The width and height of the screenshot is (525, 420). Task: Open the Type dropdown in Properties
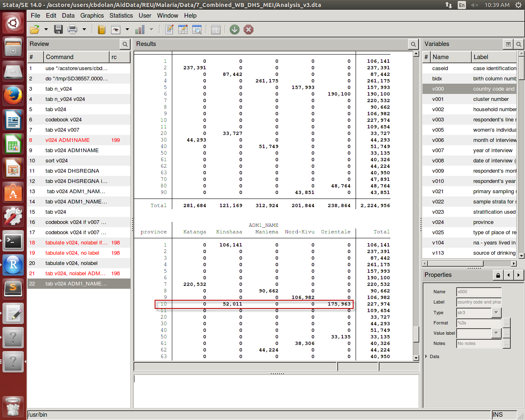(x=496, y=313)
